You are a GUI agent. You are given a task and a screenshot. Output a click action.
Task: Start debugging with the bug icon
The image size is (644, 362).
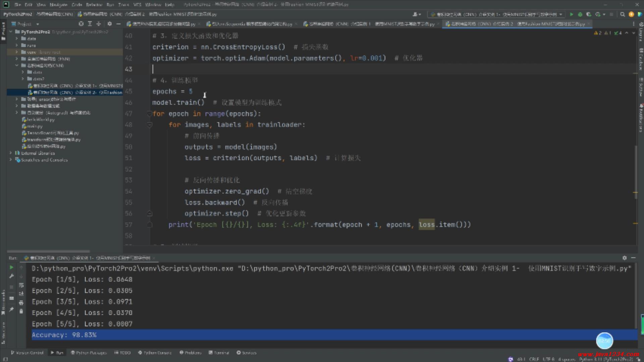click(x=580, y=14)
